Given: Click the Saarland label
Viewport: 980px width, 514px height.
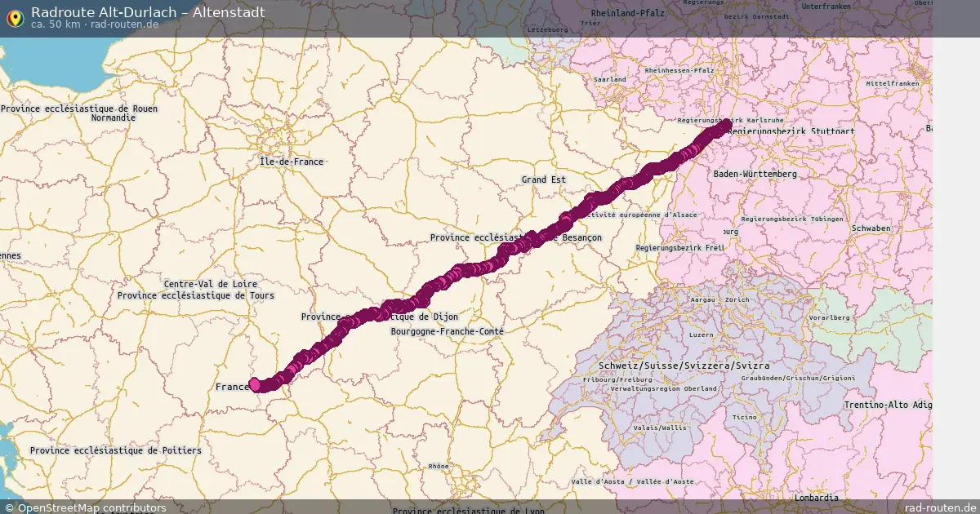Looking at the screenshot, I should pos(610,80).
